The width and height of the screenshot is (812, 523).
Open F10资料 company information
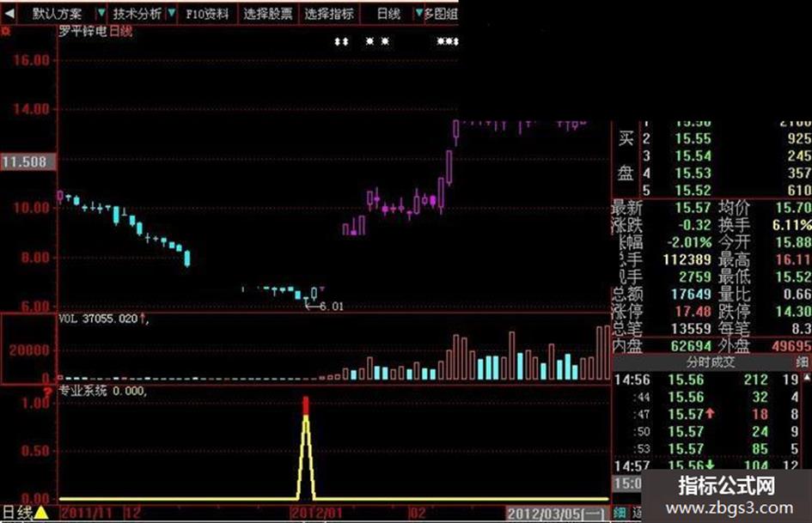207,14
